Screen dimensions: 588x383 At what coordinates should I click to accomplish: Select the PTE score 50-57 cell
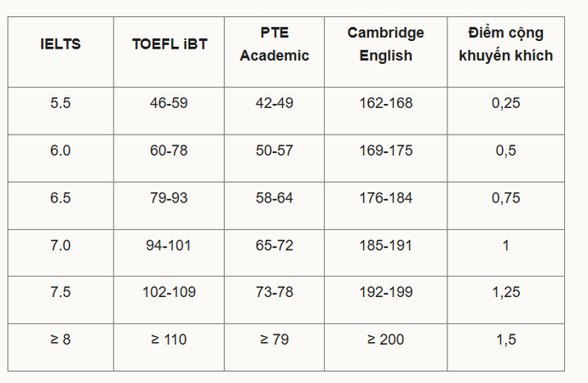coord(274,151)
